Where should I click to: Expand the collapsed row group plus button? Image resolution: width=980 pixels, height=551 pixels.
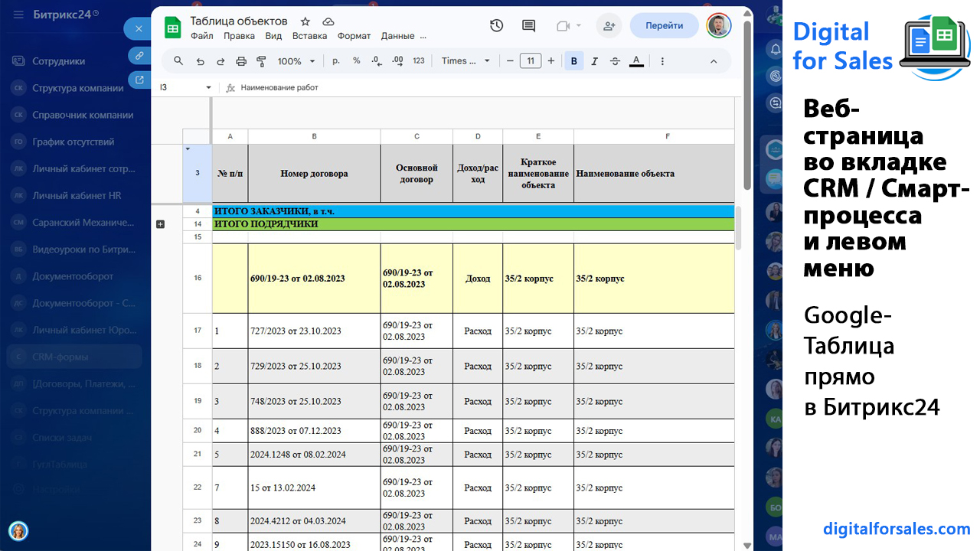160,224
